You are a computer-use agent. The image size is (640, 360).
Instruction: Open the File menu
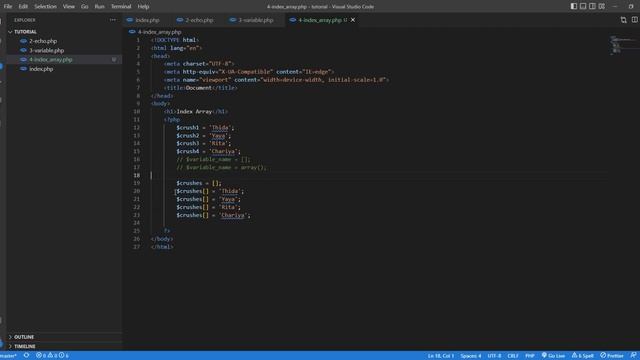pyautogui.click(x=8, y=7)
